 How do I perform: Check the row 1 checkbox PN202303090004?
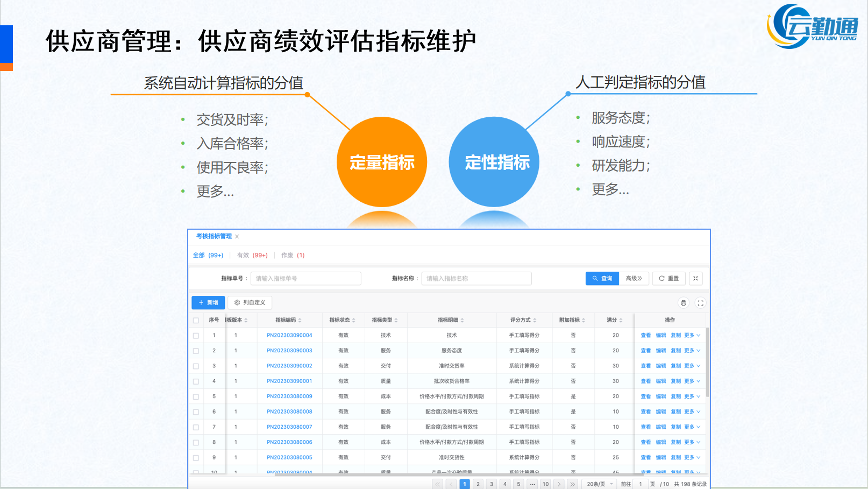click(x=196, y=336)
